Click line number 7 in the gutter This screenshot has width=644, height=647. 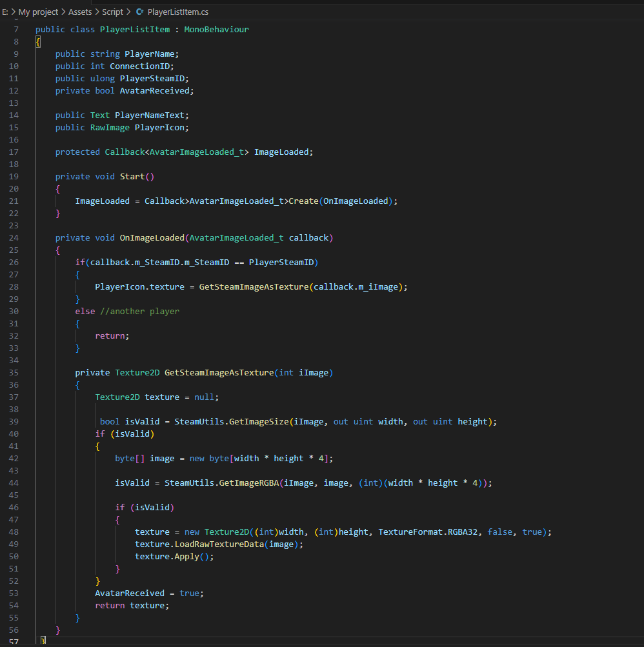(x=15, y=29)
